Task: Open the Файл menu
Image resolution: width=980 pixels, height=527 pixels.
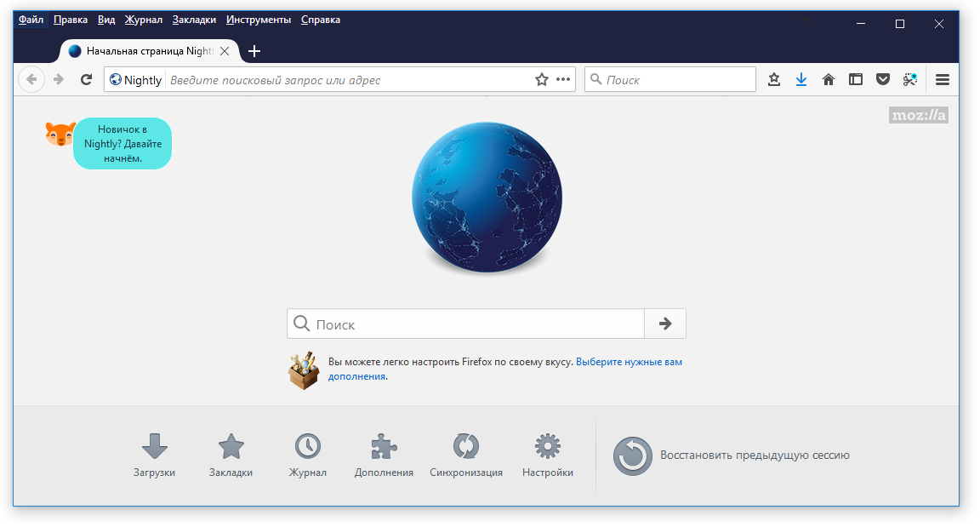Action: pyautogui.click(x=31, y=20)
